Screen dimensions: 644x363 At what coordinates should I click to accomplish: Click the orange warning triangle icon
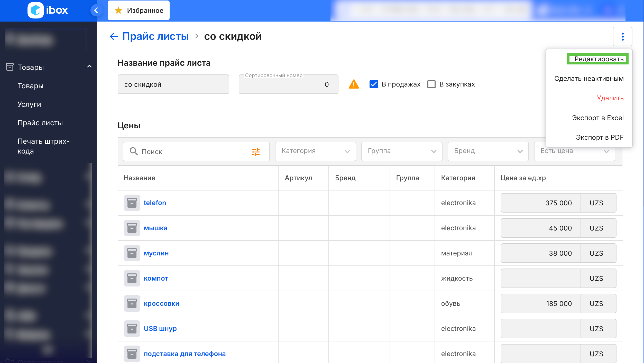(354, 84)
